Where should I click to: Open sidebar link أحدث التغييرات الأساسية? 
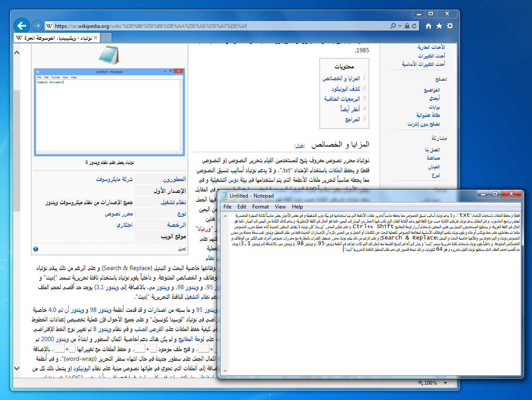pyautogui.click(x=423, y=64)
